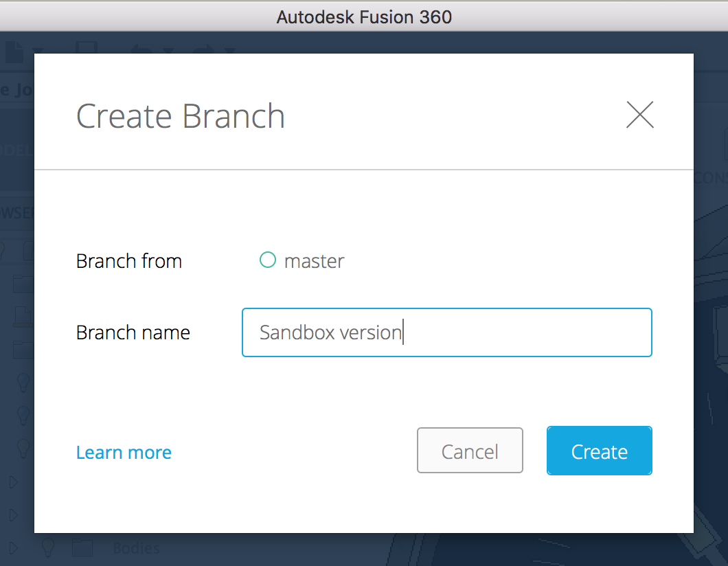The width and height of the screenshot is (728, 566).
Task: Open the Learn more link
Action: (124, 453)
